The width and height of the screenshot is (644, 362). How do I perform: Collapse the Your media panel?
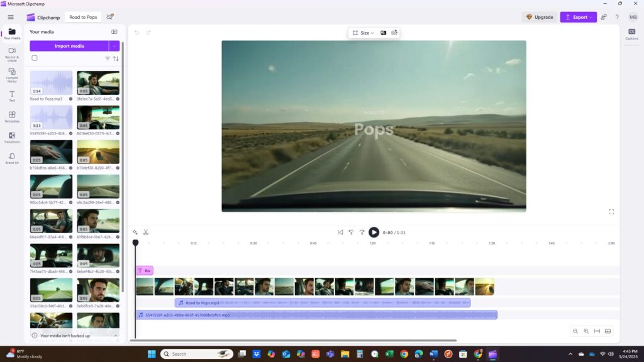114,32
